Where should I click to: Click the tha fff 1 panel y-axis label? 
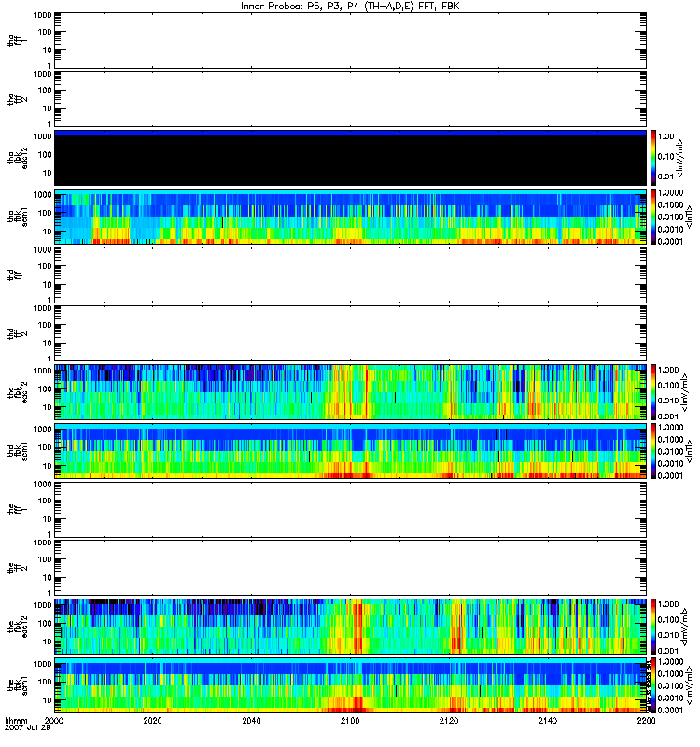(x=18, y=41)
